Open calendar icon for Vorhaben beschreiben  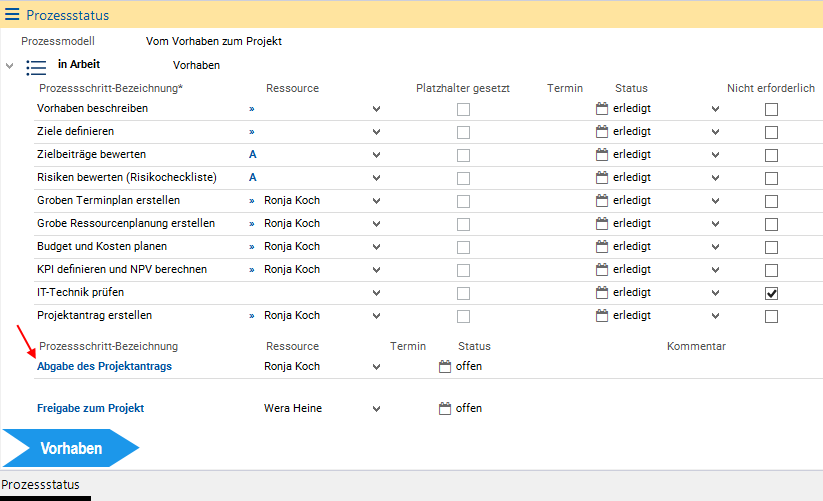click(601, 109)
